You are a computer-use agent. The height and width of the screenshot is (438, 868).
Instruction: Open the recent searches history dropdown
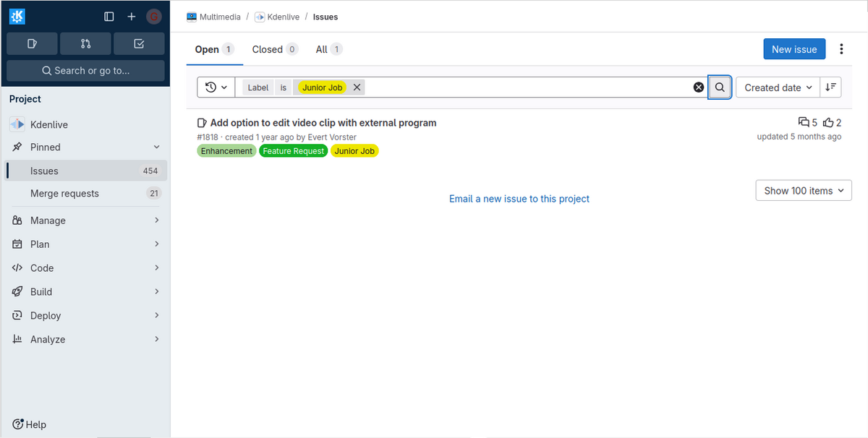click(x=216, y=87)
